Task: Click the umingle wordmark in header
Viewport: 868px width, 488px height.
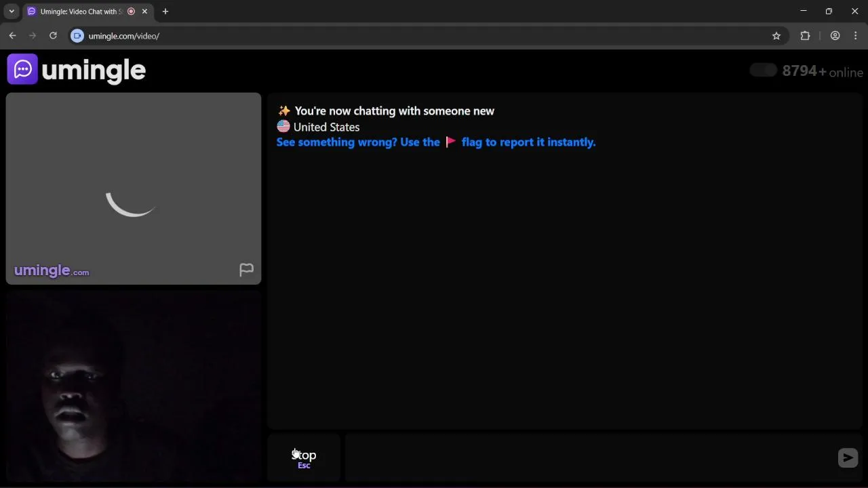Action: coord(94,70)
